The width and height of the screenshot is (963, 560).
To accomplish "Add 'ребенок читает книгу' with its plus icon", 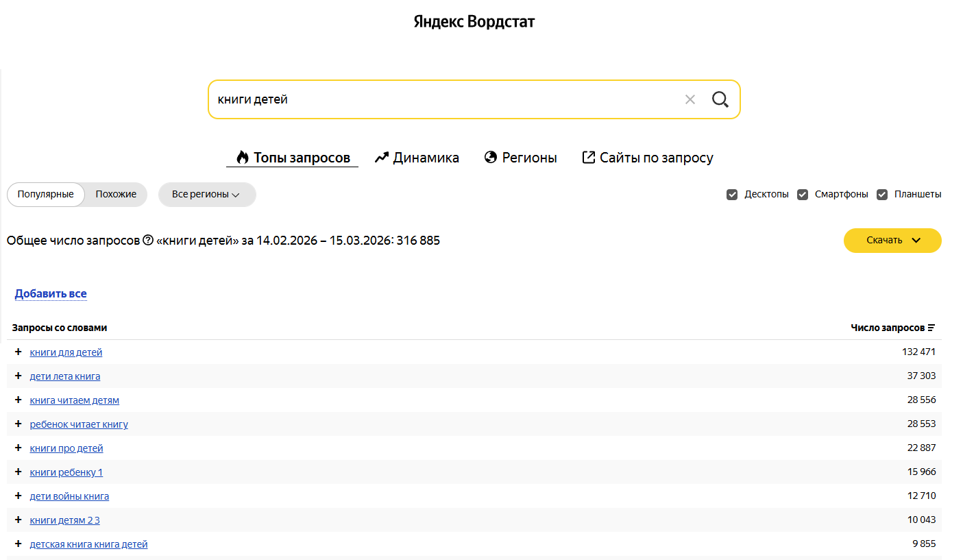I will [19, 424].
